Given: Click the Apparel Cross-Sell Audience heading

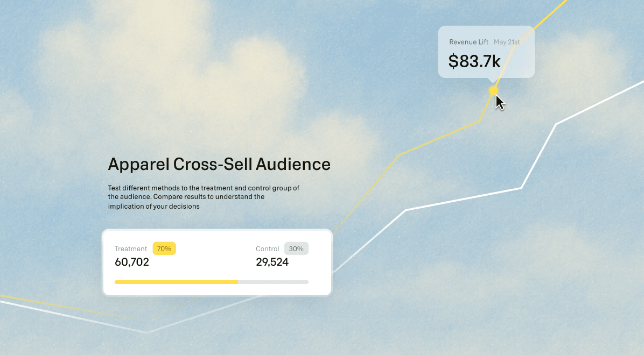Looking at the screenshot, I should (x=219, y=164).
